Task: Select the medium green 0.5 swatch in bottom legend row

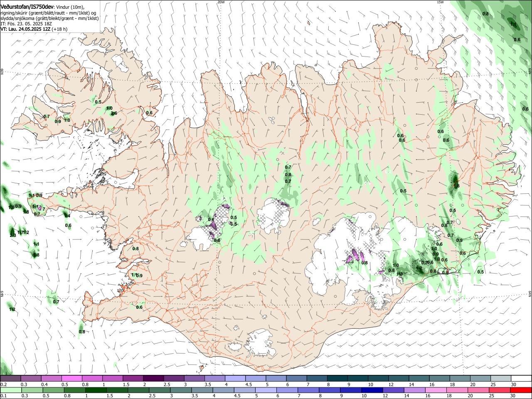Action: click(x=54, y=390)
